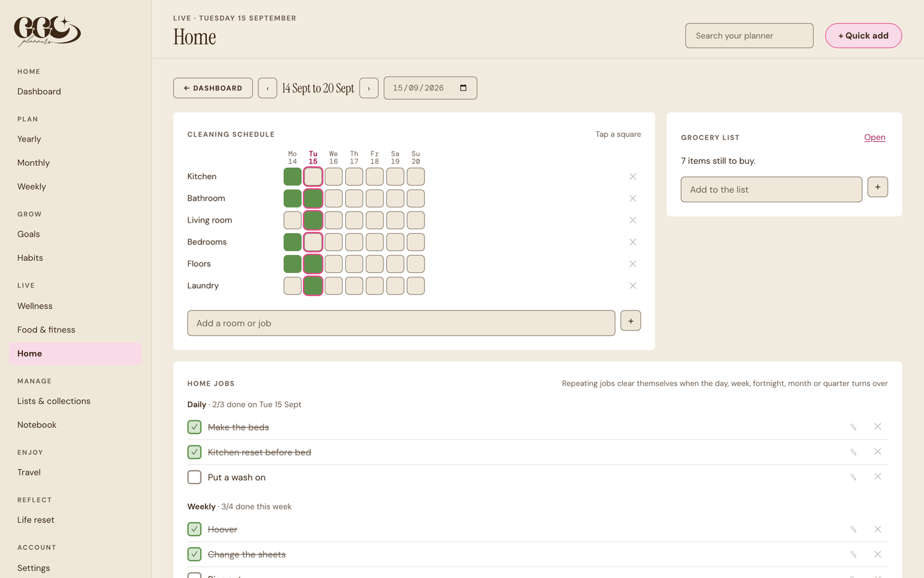Image resolution: width=924 pixels, height=578 pixels.
Task: Click the 'Add to the list' grocery field
Action: pyautogui.click(x=772, y=190)
